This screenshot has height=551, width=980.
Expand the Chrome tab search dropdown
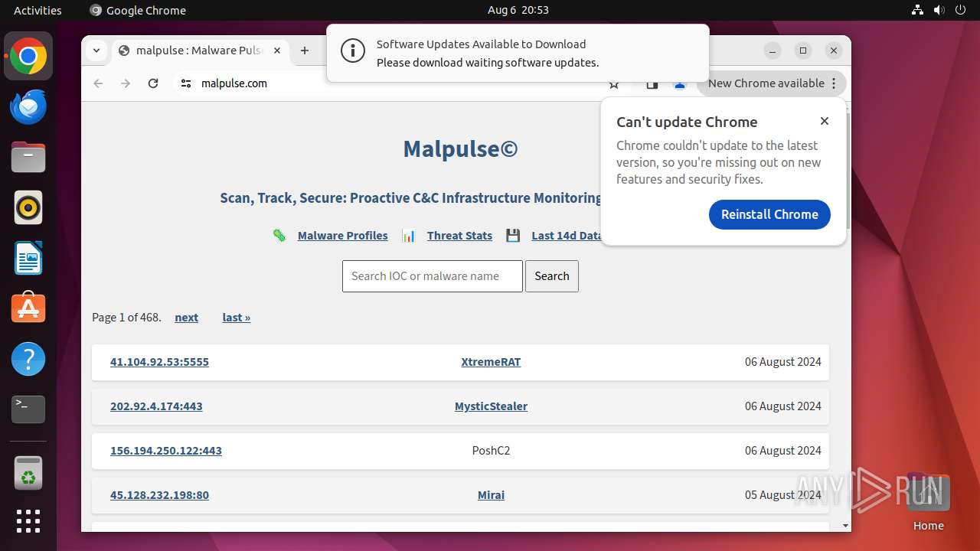click(96, 51)
